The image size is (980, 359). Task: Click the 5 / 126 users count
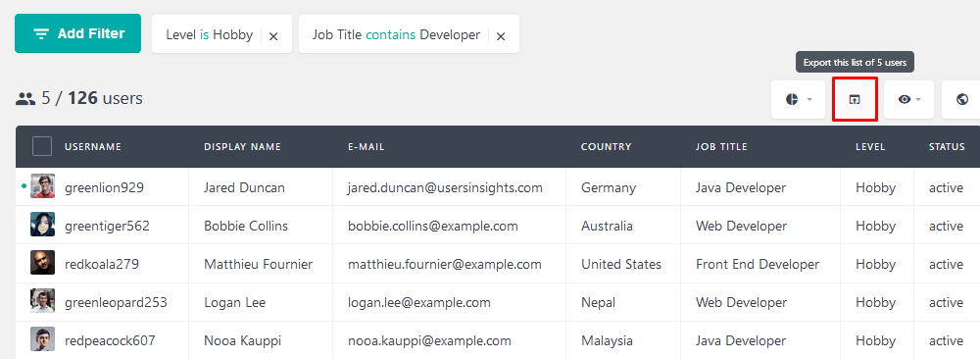pos(92,98)
